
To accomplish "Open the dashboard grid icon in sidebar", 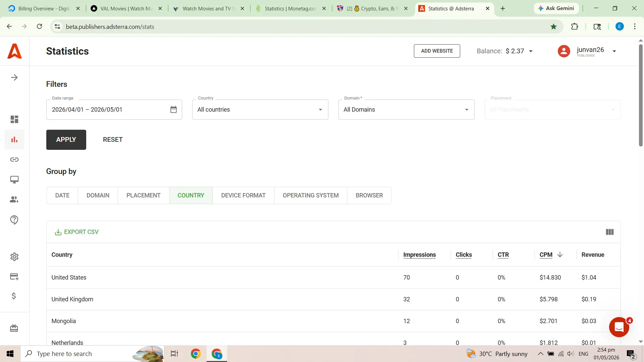I will (x=14, y=119).
